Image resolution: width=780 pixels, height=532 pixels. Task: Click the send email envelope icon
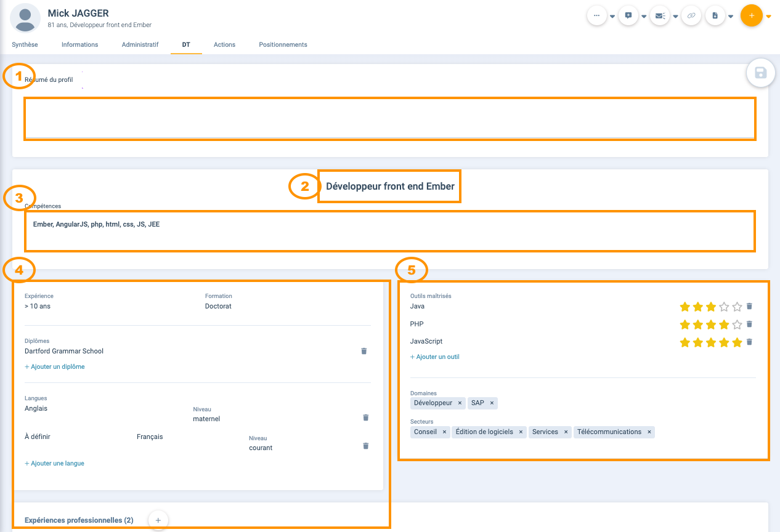pos(660,15)
